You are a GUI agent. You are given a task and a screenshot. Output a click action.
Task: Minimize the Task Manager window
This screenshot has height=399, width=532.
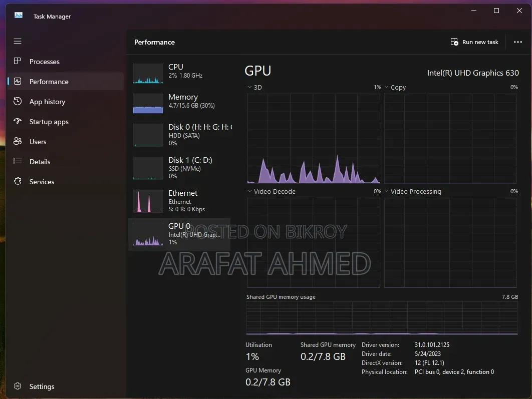(474, 11)
